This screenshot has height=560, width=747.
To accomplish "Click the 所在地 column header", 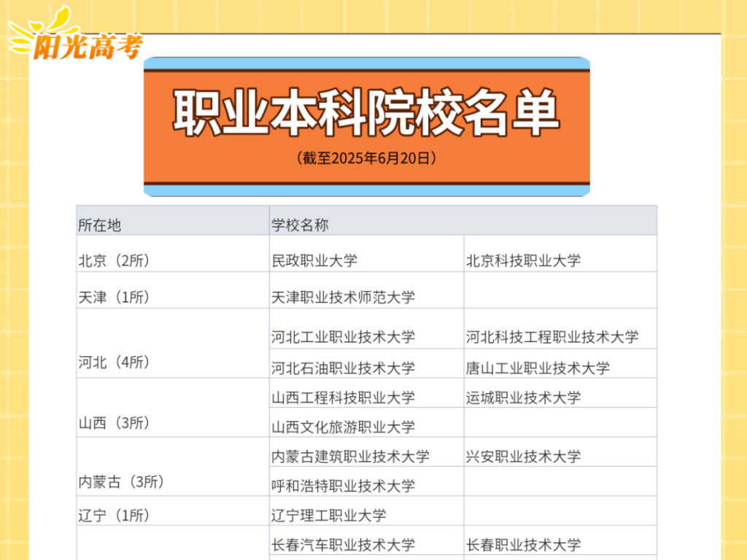I will 100,225.
